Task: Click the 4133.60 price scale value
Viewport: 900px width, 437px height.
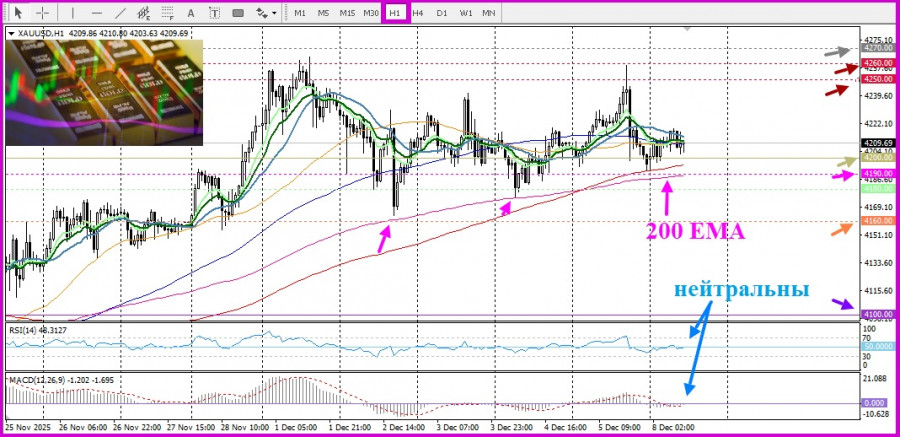Action: pyautogui.click(x=877, y=263)
